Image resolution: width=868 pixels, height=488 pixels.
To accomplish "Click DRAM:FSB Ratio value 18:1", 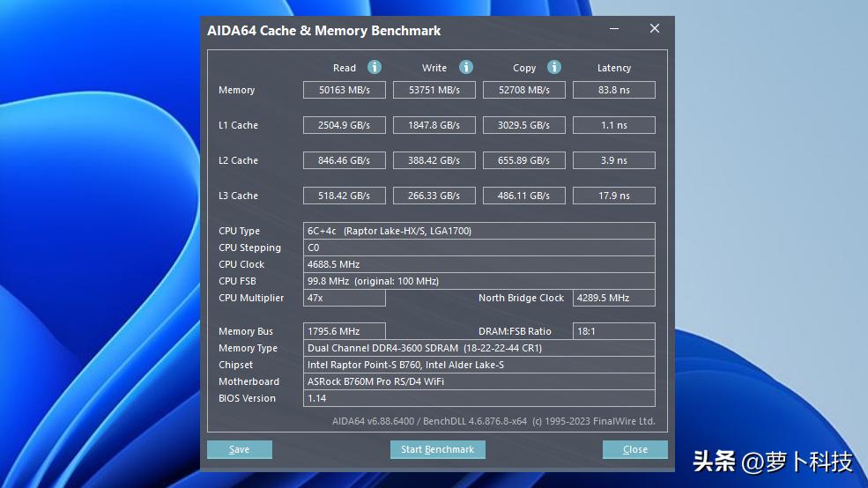I will click(x=614, y=331).
